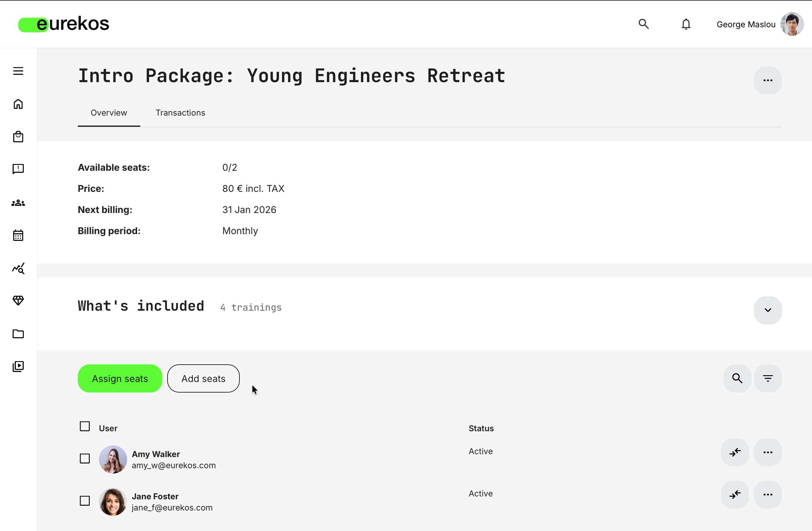
Task: Open the shopping bag catalog icon
Action: 18,136
